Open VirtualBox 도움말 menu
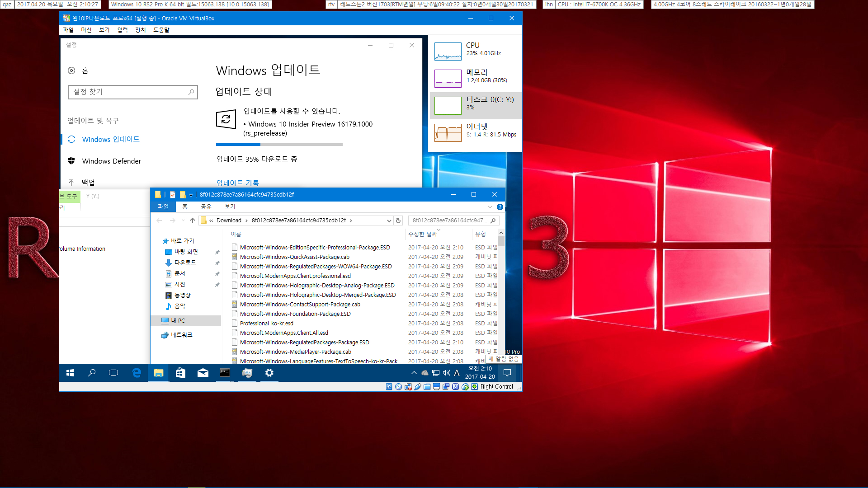 [161, 30]
